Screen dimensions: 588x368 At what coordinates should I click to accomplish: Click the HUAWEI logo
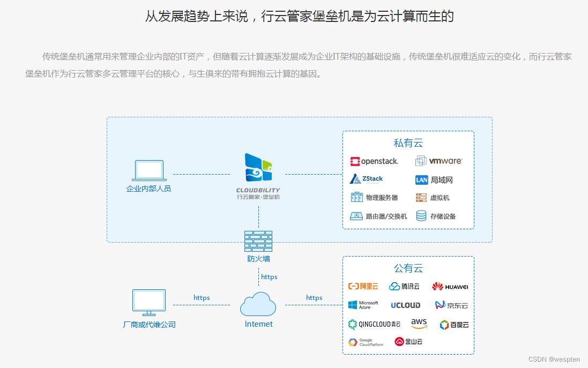coord(450,287)
